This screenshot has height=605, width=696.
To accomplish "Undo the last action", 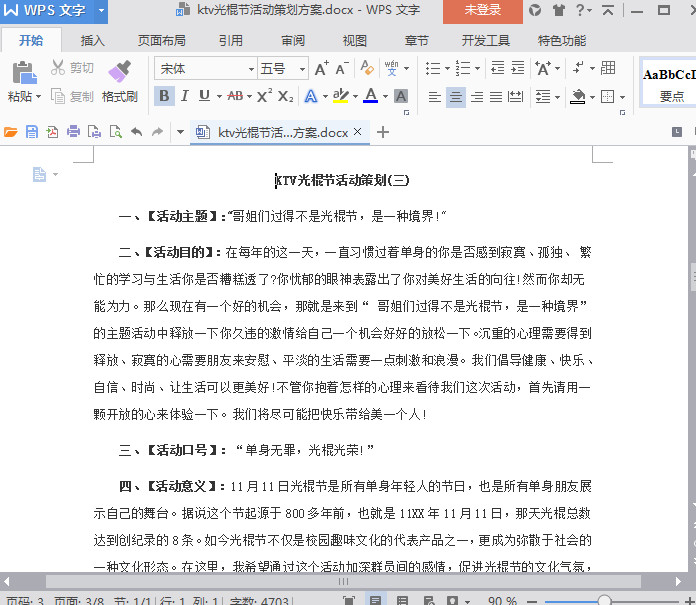I will tap(137, 132).
